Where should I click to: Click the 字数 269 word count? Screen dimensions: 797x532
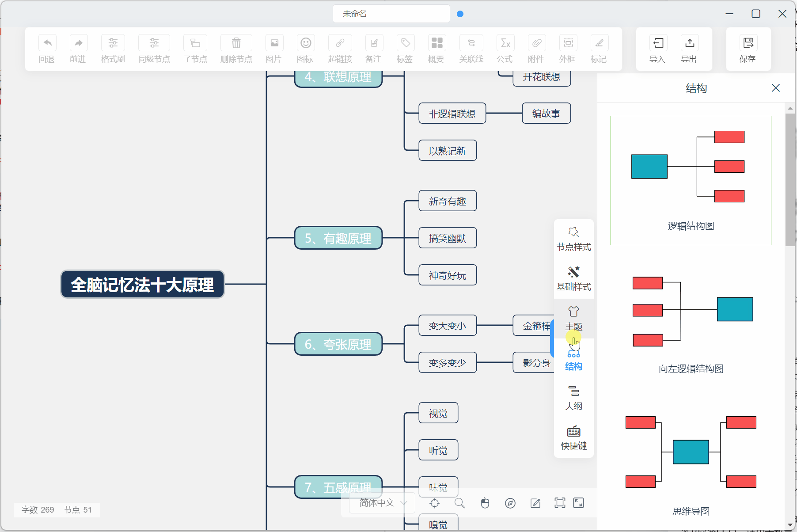[38, 510]
